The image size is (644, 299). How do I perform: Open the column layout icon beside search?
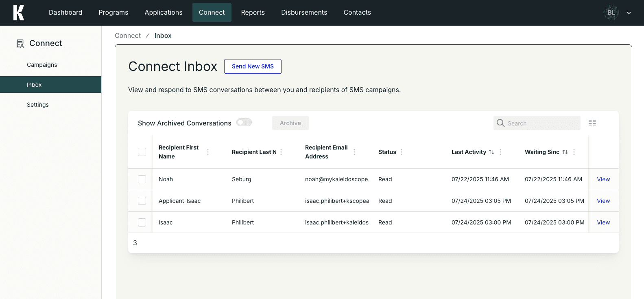(x=592, y=123)
